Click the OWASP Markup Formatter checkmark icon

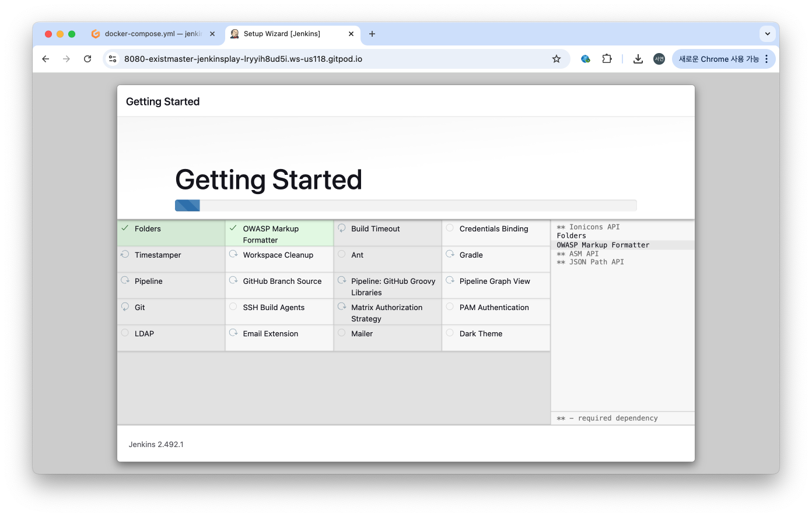tap(233, 228)
